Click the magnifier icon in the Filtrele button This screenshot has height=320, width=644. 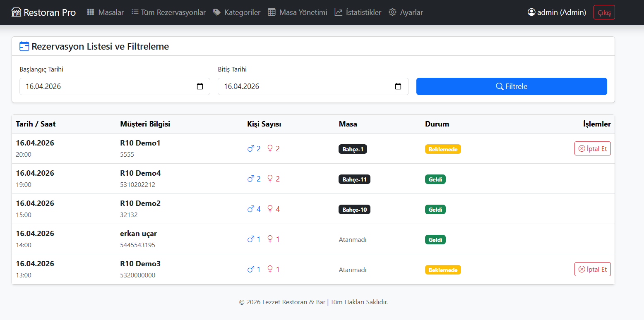(500, 86)
